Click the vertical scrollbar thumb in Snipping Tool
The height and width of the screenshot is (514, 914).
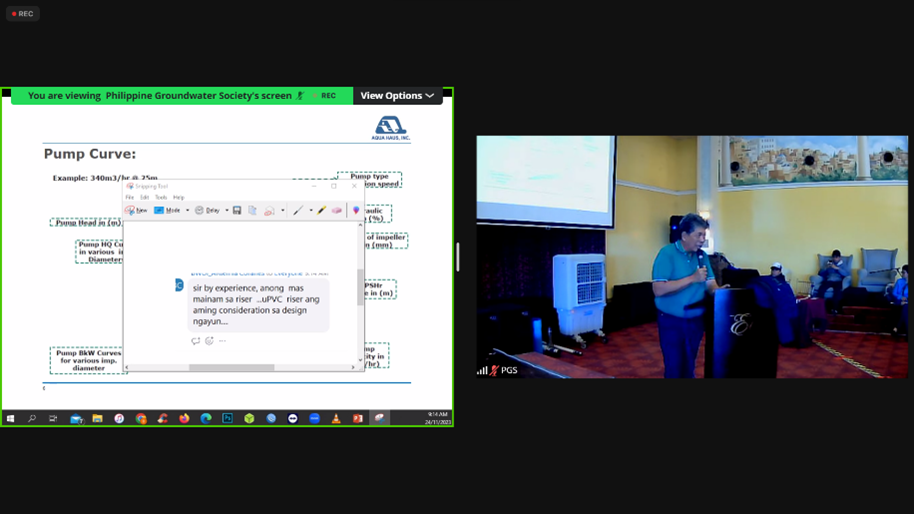360,290
